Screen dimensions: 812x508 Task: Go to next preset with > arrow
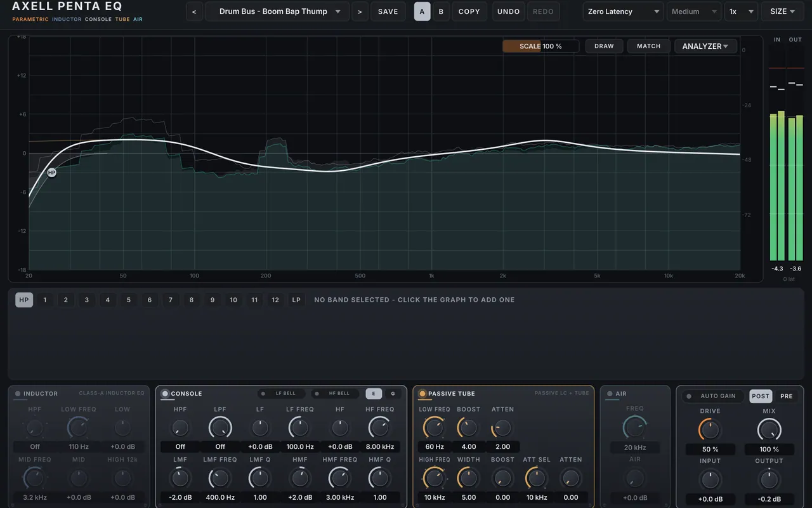(x=360, y=11)
